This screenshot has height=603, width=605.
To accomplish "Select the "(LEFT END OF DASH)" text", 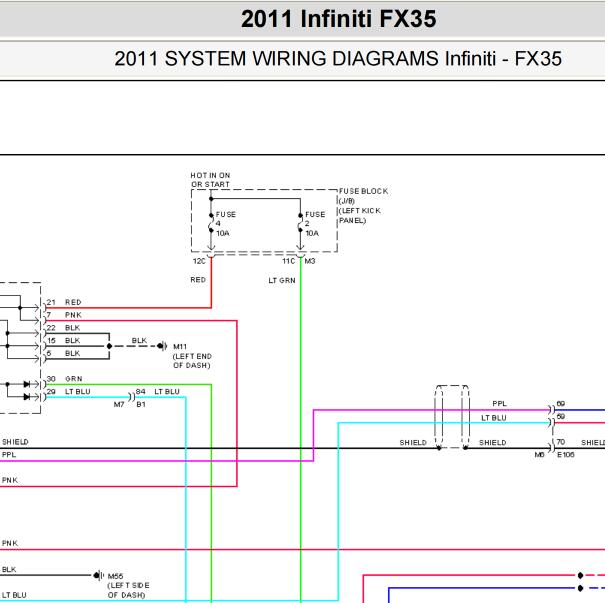I will coord(192,361).
